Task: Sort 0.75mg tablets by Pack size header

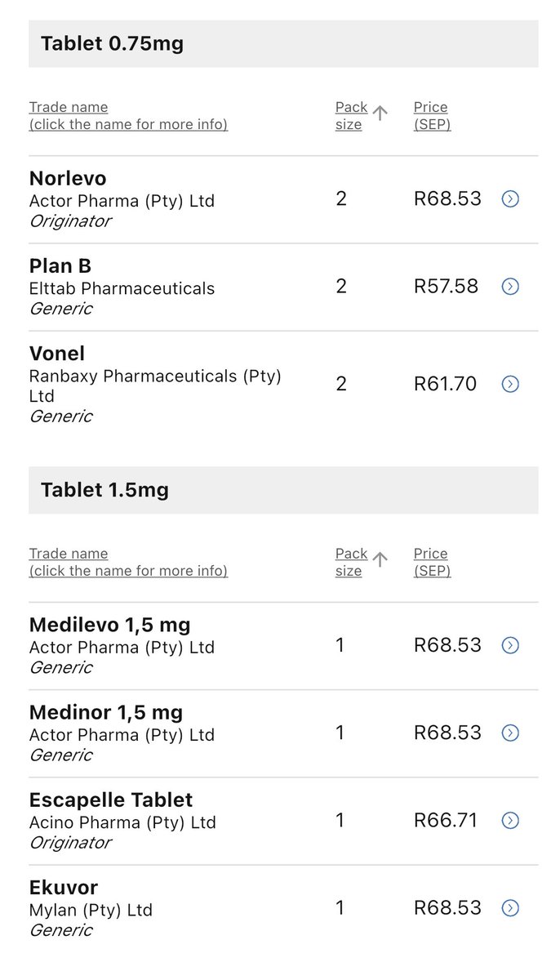Action: [351, 115]
